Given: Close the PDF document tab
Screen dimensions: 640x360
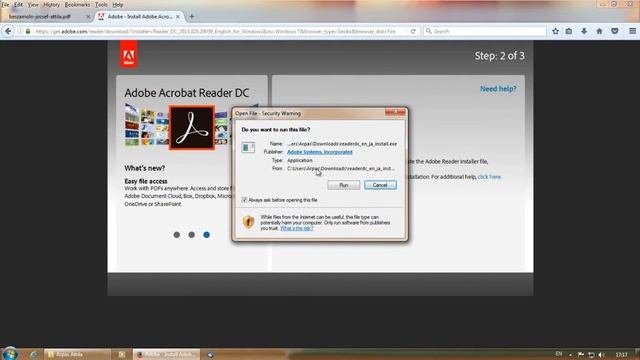Looking at the screenshot, I should click(88, 17).
